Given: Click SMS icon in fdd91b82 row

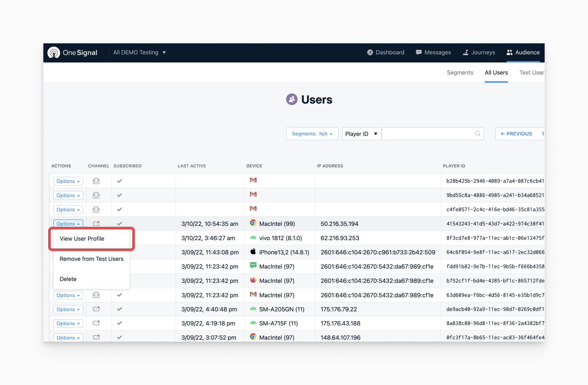Looking at the screenshot, I should [253, 265].
